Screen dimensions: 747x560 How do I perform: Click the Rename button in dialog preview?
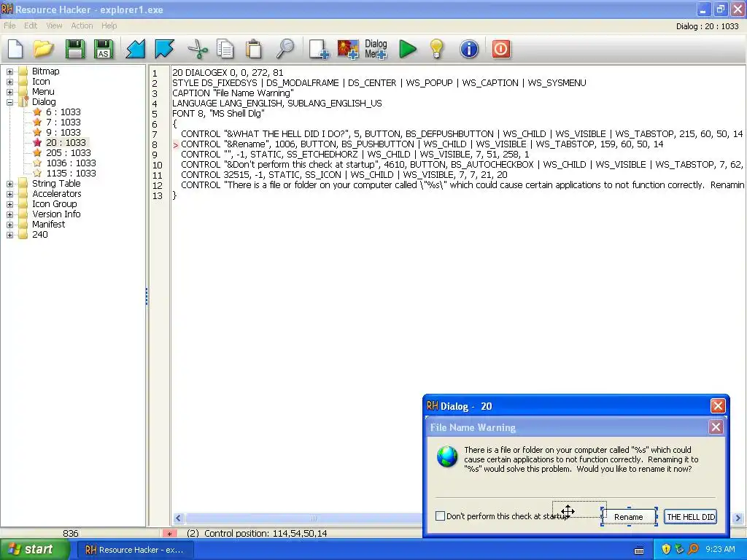point(629,517)
